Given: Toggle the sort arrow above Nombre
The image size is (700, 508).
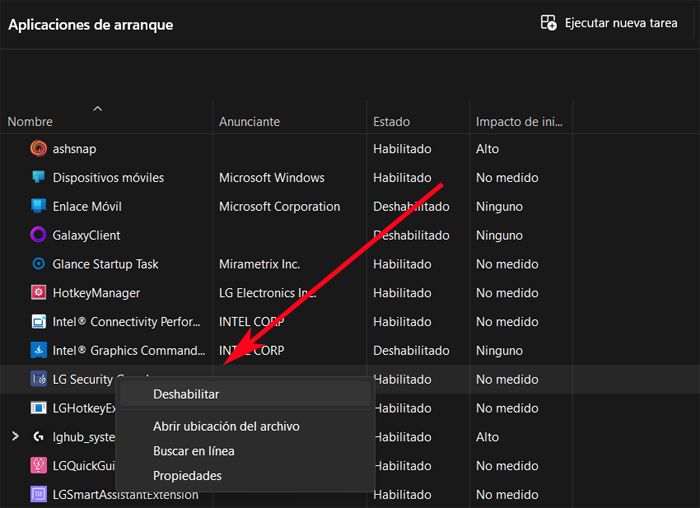Looking at the screenshot, I should point(97,108).
